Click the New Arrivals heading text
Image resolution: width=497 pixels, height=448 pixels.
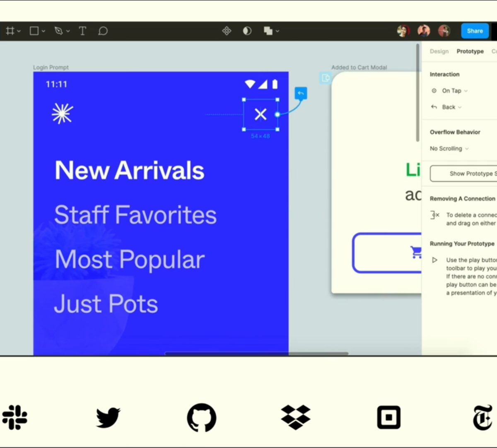click(129, 171)
